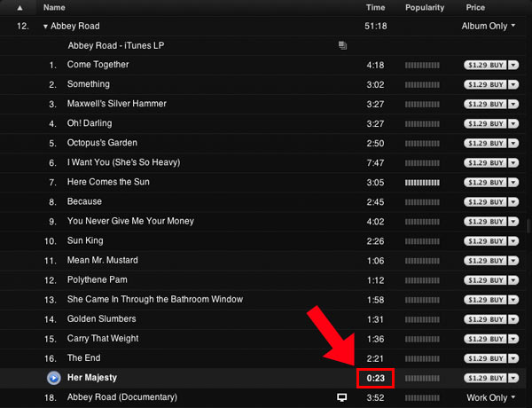Open the Work Only dropdown for Documentary
The width and height of the screenshot is (532, 408).
(513, 397)
